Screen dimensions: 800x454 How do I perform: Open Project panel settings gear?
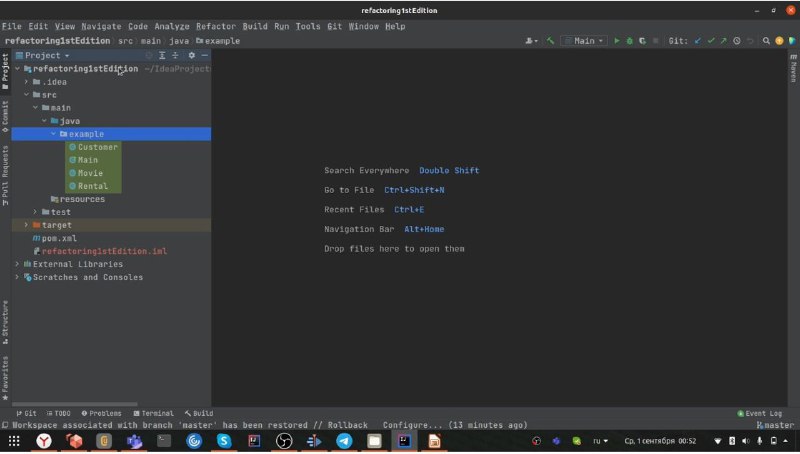[x=191, y=55]
